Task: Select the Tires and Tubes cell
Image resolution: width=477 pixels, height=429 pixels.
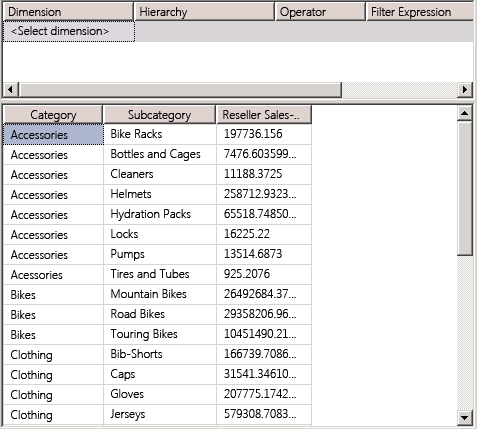Action: (160, 274)
